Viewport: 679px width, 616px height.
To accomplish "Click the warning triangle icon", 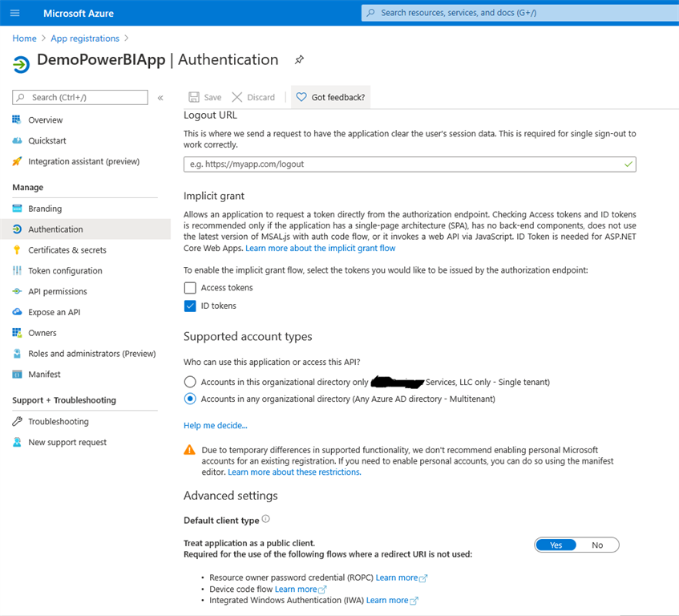I will coord(189,450).
